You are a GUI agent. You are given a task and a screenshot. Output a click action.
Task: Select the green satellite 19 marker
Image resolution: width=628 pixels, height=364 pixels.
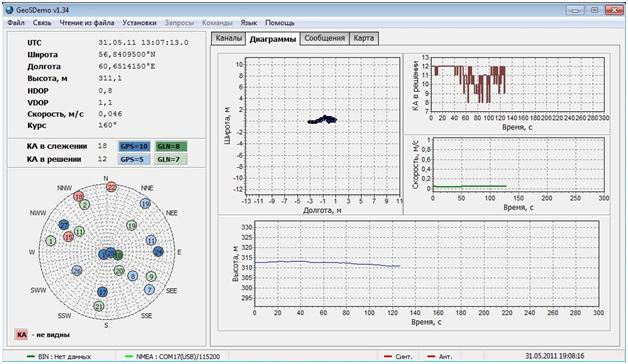[132, 226]
